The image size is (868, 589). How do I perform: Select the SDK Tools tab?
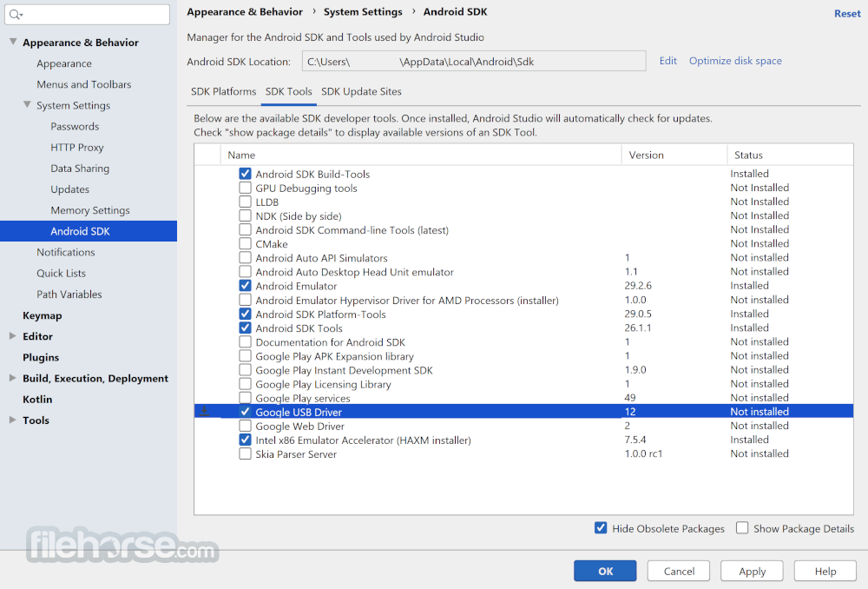tap(288, 91)
